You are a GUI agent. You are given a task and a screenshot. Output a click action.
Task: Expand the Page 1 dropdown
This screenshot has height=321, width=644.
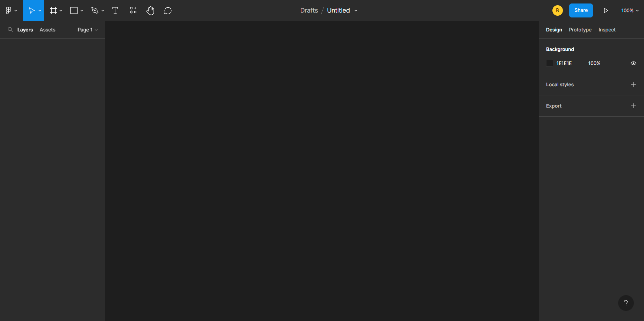pos(87,30)
